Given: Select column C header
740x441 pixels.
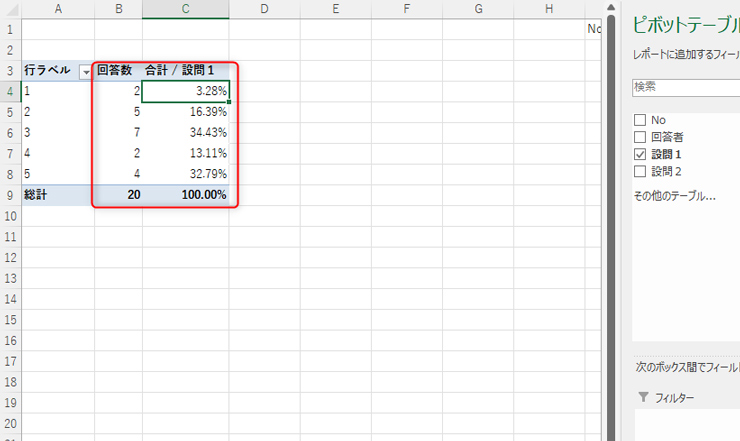Looking at the screenshot, I should click(x=185, y=9).
